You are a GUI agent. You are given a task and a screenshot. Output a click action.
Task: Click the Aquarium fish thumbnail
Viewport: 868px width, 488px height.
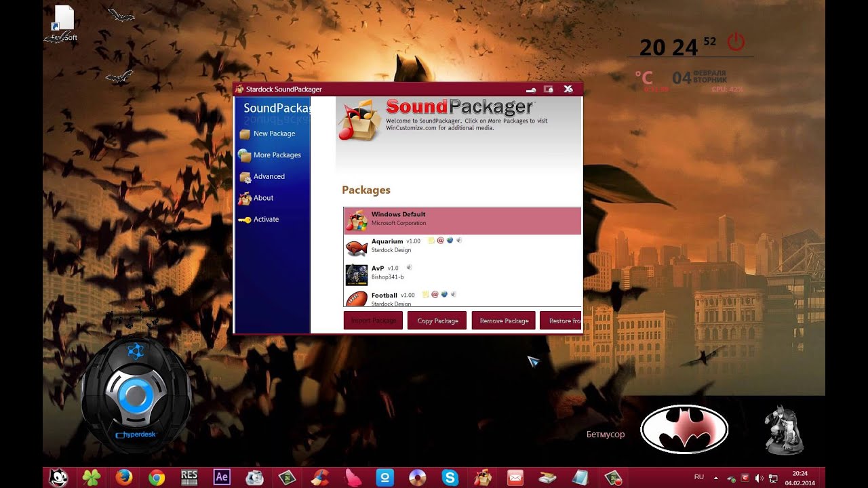[357, 247]
